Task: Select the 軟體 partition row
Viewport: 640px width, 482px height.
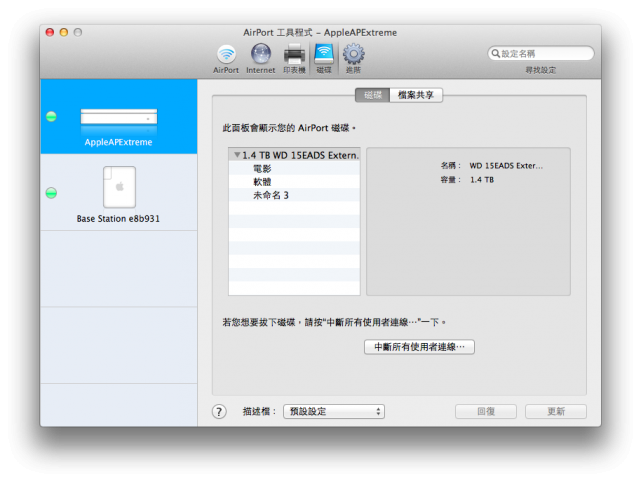Action: point(294,182)
